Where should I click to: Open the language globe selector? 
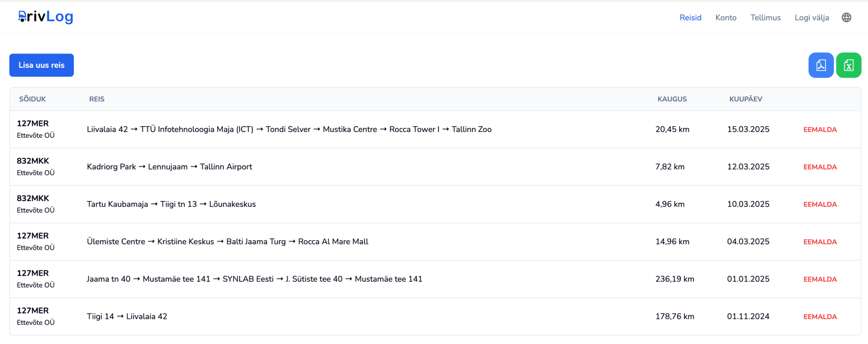tap(846, 17)
